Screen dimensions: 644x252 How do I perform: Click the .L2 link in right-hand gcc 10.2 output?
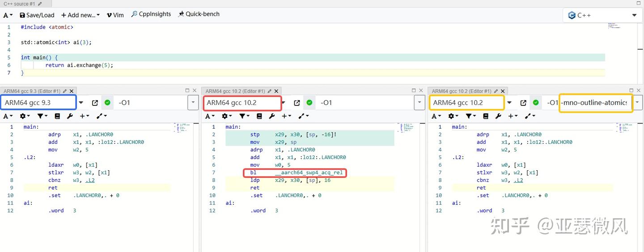pyautogui.click(x=518, y=180)
